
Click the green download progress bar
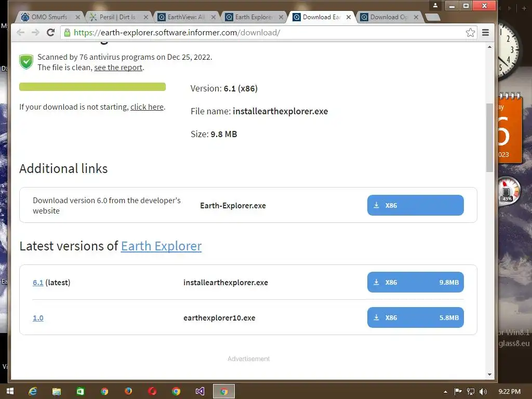[x=92, y=87]
